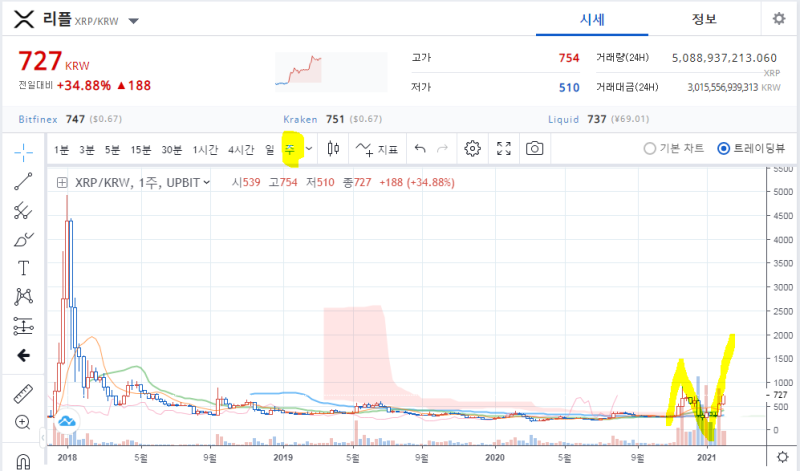Set interval to 주 (weekly)
This screenshot has height=471, width=800.
pos(290,150)
